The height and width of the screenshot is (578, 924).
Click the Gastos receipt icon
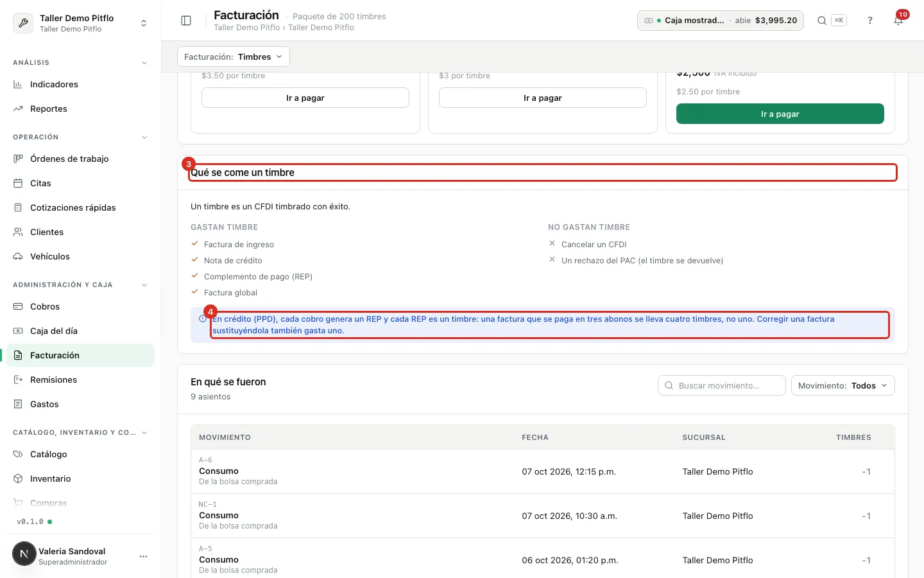click(18, 404)
